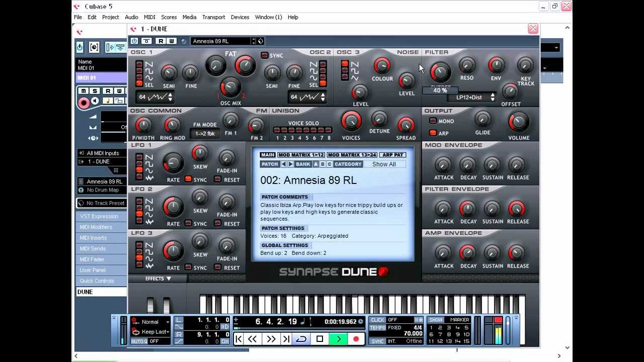The width and height of the screenshot is (644, 362).
Task: Click the filter CUTOFF knob
Action: [440, 72]
